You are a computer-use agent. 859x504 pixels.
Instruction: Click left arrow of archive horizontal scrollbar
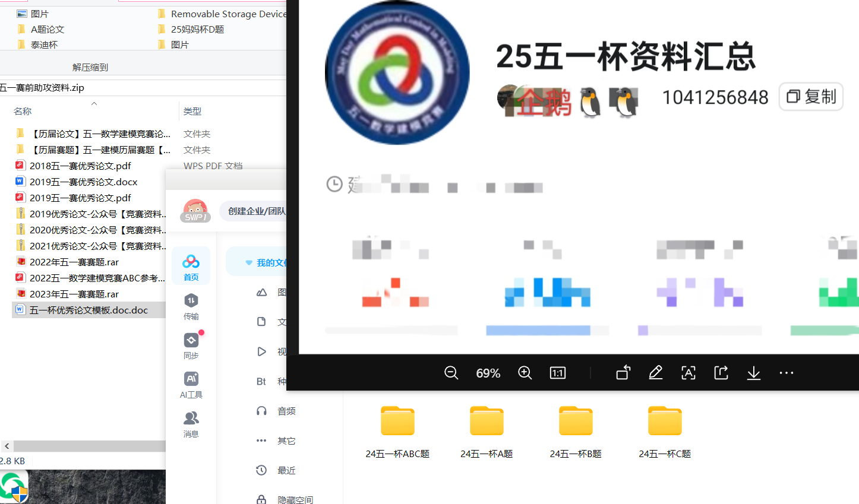click(x=7, y=446)
